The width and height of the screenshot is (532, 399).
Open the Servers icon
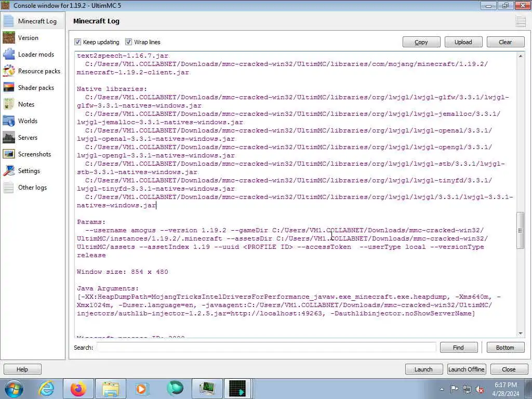coord(8,137)
